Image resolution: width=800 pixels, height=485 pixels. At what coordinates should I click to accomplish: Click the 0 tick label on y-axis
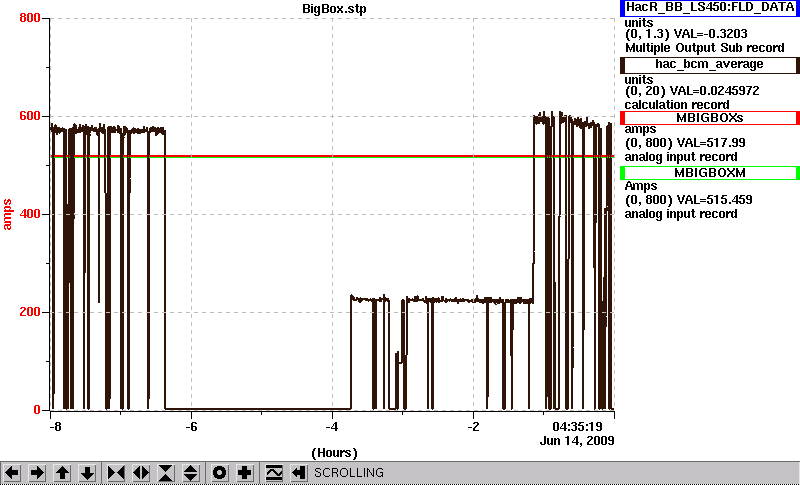[37, 410]
